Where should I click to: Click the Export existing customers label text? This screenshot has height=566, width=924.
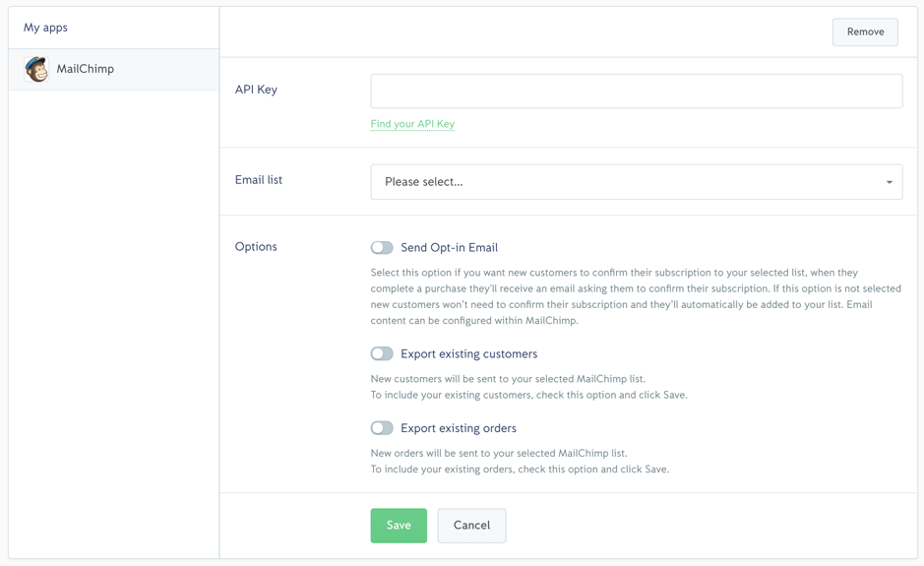[469, 353]
